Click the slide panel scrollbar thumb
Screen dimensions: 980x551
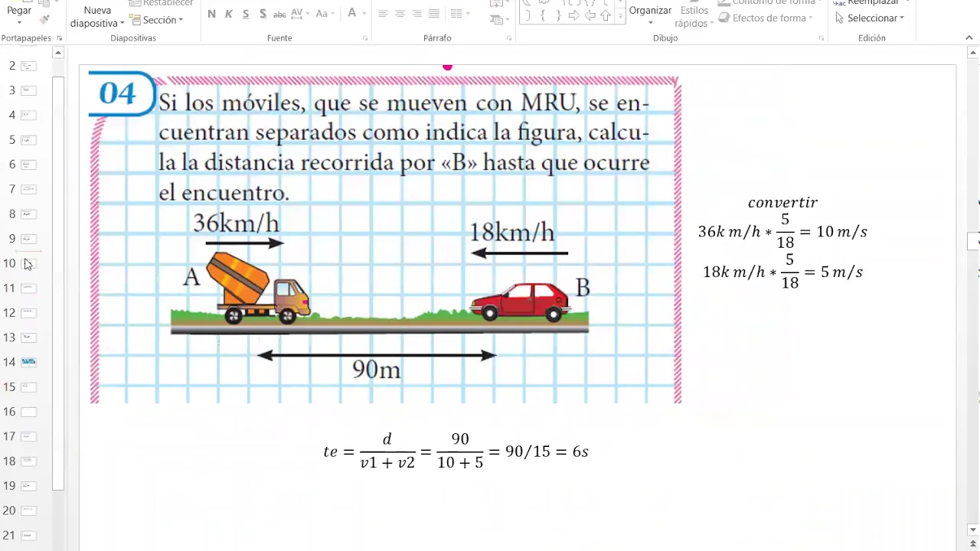58,283
